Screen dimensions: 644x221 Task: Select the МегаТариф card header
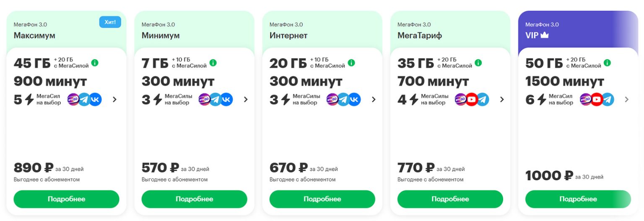450,30
